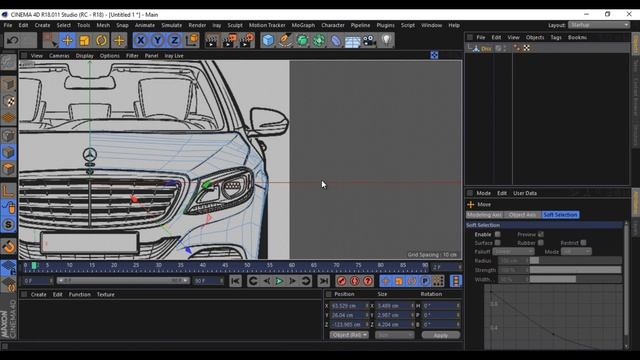This screenshot has height=360, width=640.
Task: Open the Size mode dropdown
Action: [394, 335]
